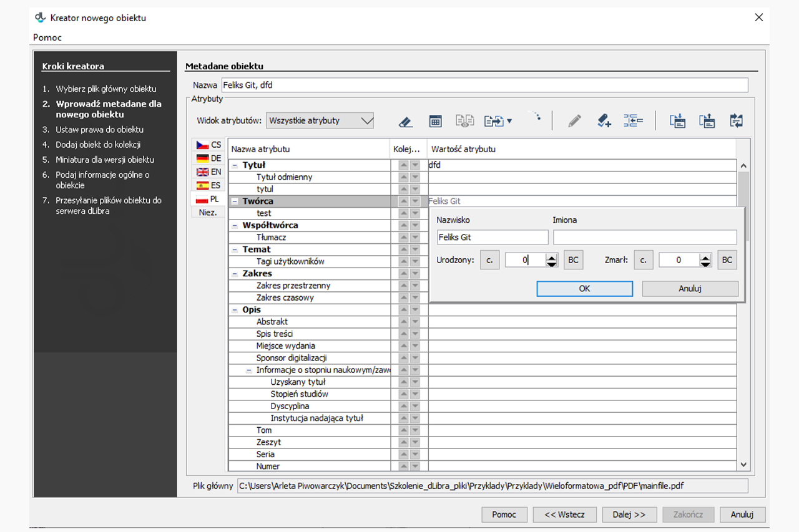799x532 pixels.
Task: Click OK in the creator dialog
Action: pyautogui.click(x=584, y=289)
